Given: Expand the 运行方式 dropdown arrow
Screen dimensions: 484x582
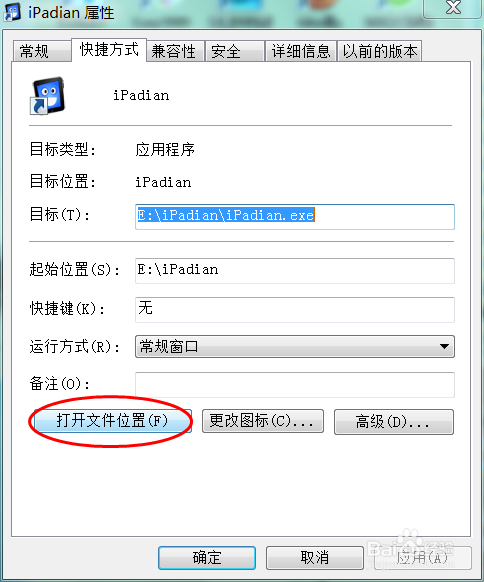Looking at the screenshot, I should [x=444, y=346].
